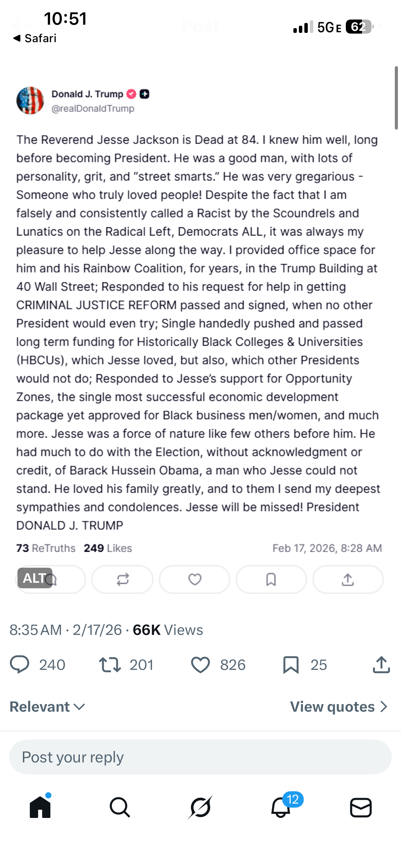Tap the repost arrows icon
The height and width of the screenshot is (868, 401).
[110, 664]
